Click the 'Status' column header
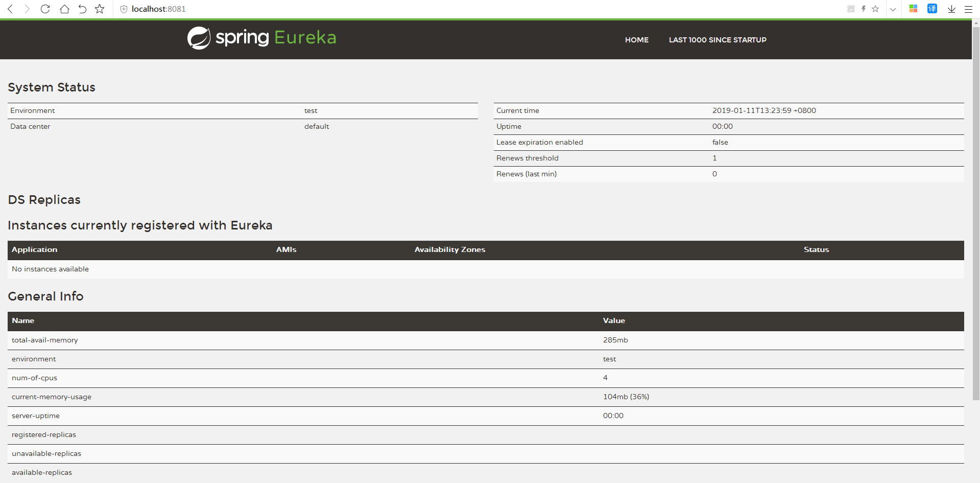The width and height of the screenshot is (980, 483). [816, 249]
